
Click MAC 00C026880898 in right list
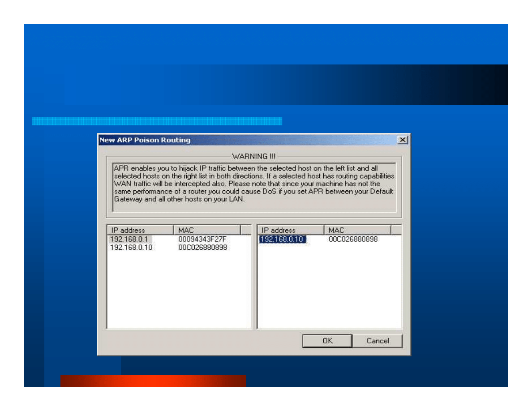pos(353,239)
